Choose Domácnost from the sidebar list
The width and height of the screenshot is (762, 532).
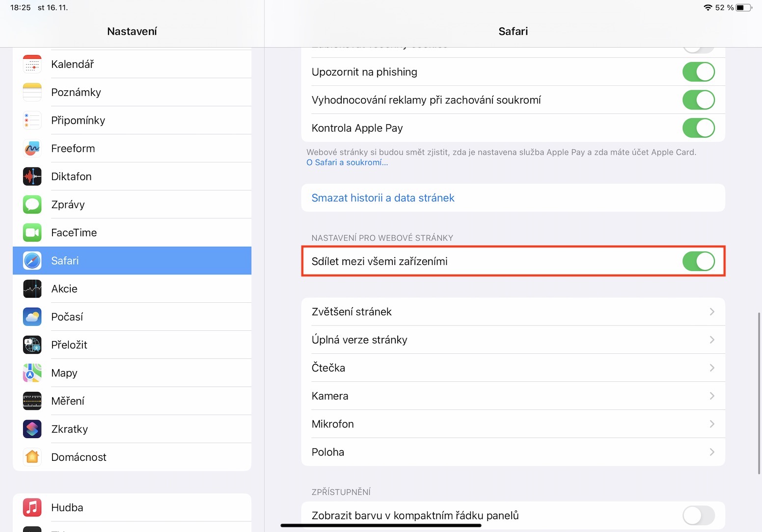79,457
